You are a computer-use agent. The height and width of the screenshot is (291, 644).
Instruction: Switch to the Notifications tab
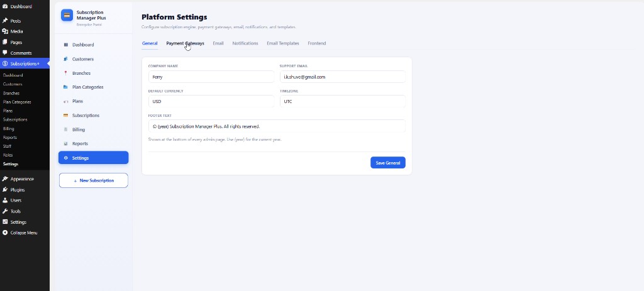(x=245, y=43)
